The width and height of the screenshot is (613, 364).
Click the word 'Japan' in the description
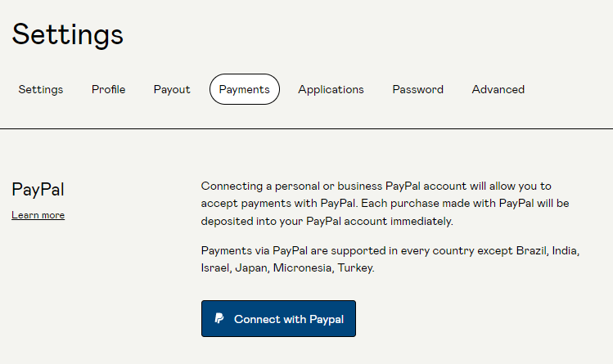pyautogui.click(x=250, y=268)
